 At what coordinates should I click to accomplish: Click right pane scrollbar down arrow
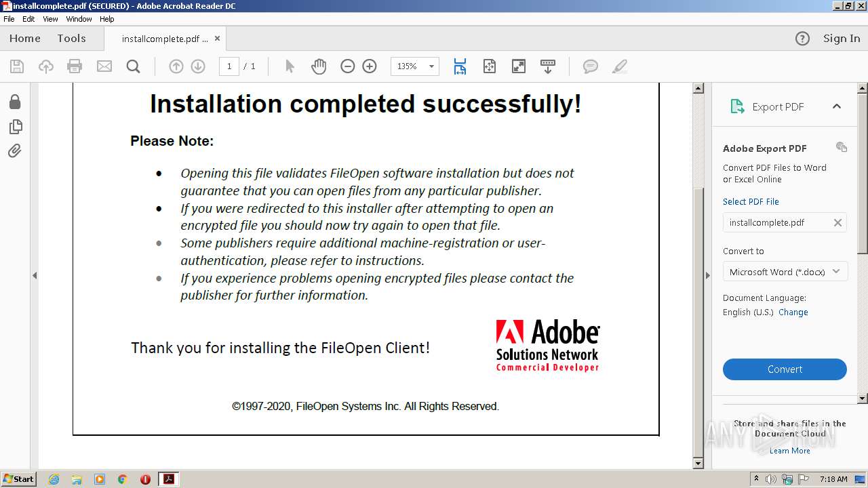click(863, 399)
